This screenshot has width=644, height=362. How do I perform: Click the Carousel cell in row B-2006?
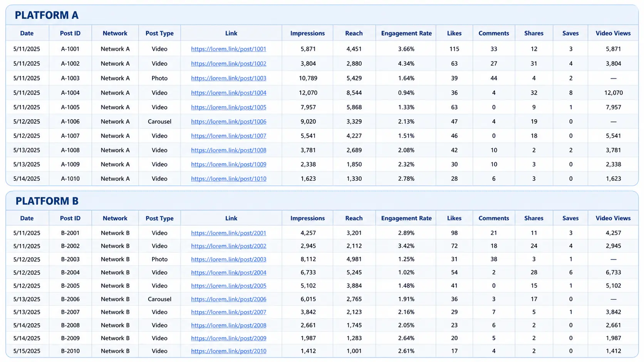point(159,299)
